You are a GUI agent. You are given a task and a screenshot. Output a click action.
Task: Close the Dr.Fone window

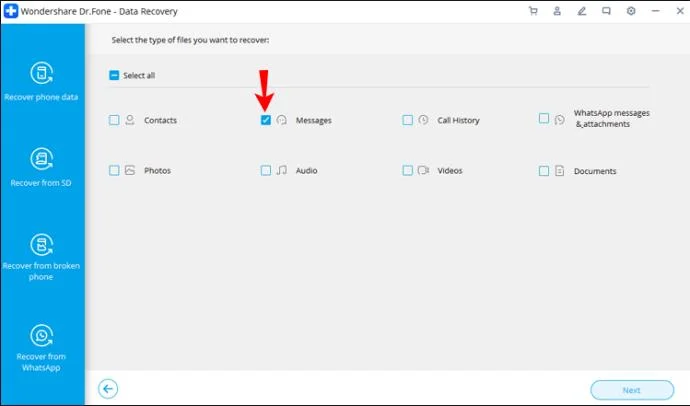point(680,11)
